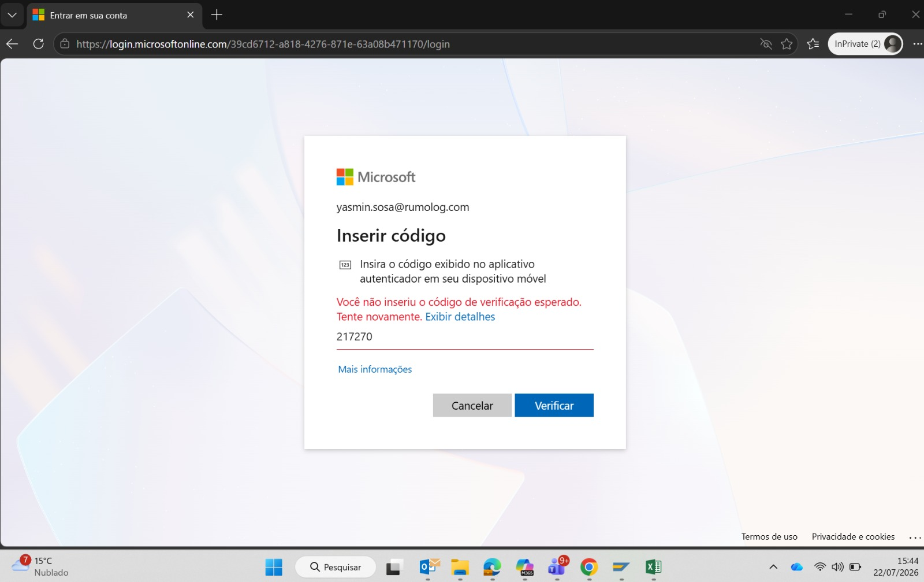The image size is (924, 582).
Task: Open the clock and calendar showing 15:44
Action: click(x=896, y=566)
